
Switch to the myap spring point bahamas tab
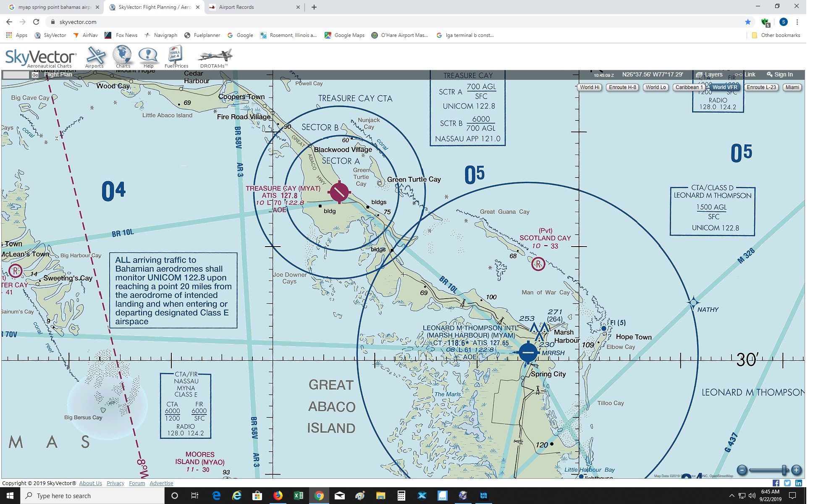pos(54,7)
